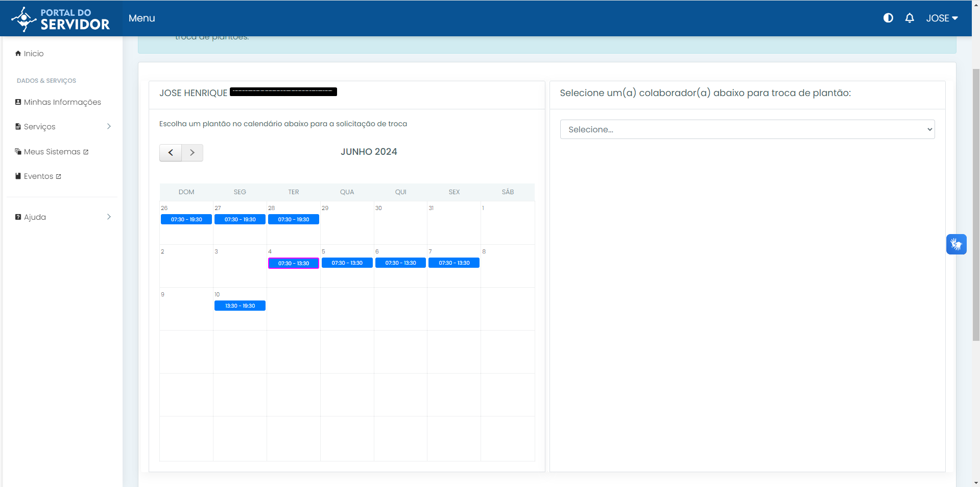The image size is (980, 487).
Task: Click the person icon beside Minhas Informações
Action: 18,102
